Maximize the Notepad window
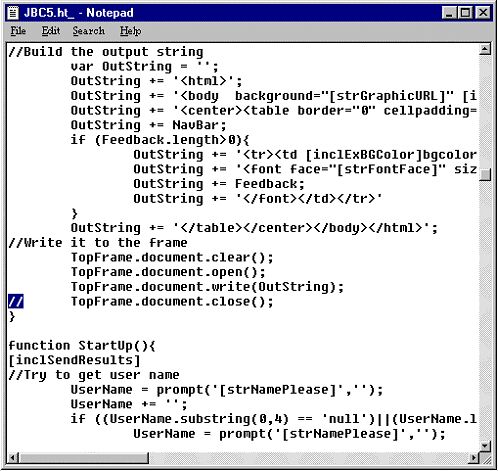Screen dimensions: 498x471 [x=465, y=13]
